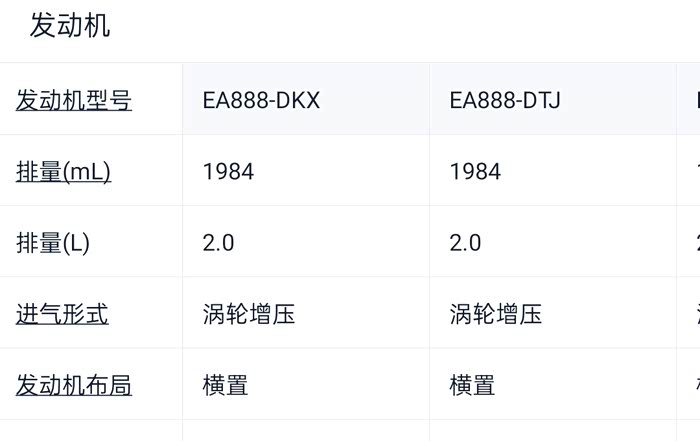
Task: Click 涡轮增压 in the EA888-DKX column
Action: [249, 314]
